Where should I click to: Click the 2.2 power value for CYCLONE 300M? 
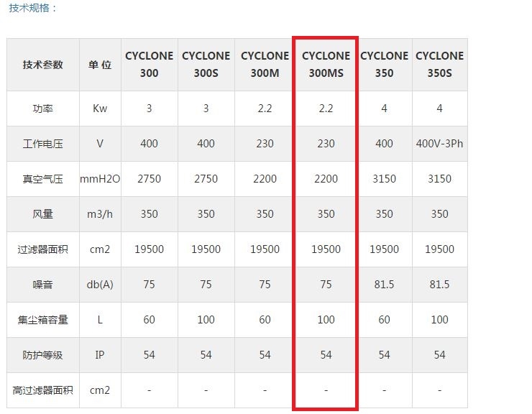tap(265, 109)
